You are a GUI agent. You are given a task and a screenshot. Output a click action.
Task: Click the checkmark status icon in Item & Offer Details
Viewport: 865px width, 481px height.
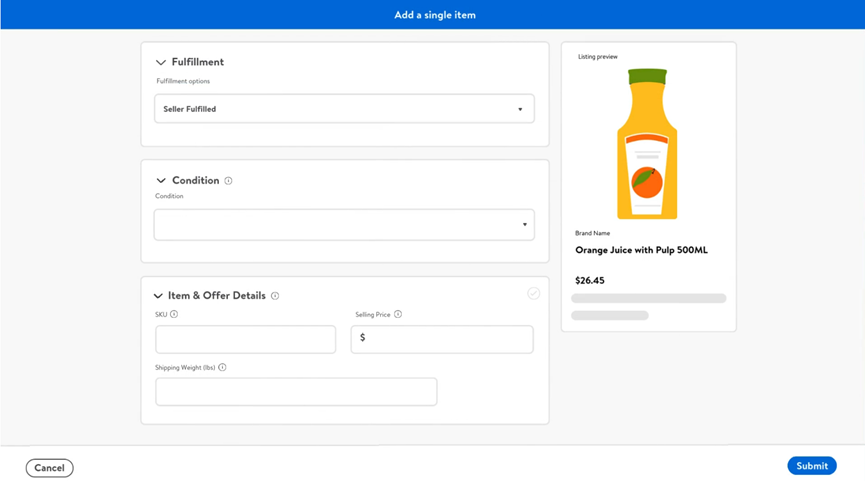[533, 293]
